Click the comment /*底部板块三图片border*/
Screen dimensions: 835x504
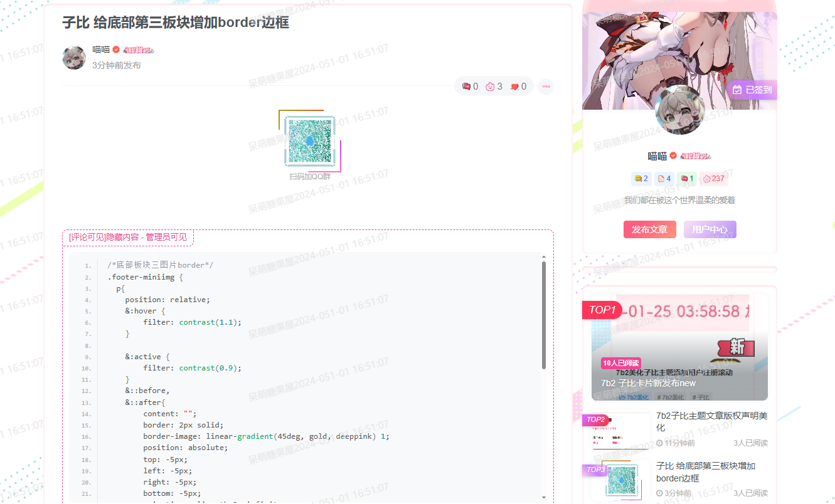click(160, 265)
